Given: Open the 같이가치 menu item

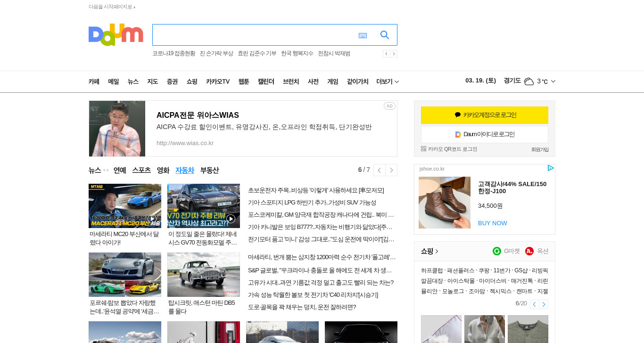Looking at the screenshot, I should pyautogui.click(x=357, y=82).
